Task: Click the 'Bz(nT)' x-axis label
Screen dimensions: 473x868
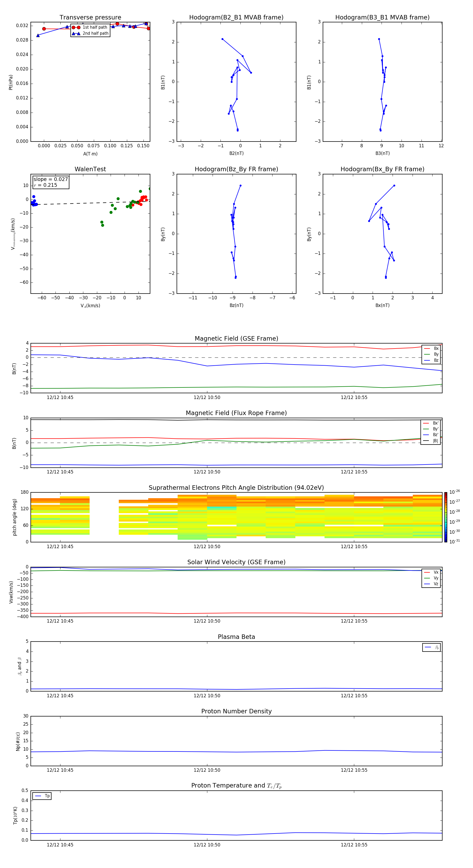Action: [x=236, y=306]
